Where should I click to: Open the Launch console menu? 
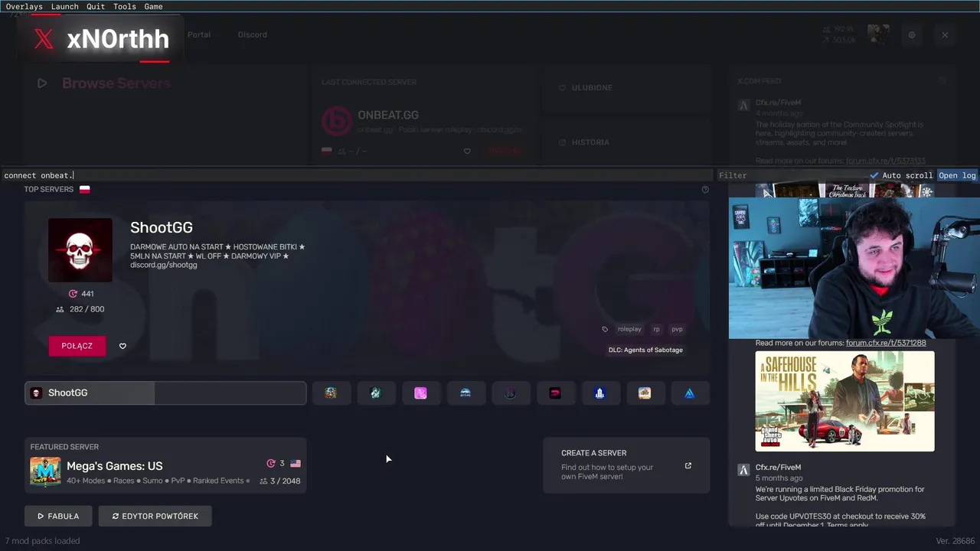click(x=64, y=6)
